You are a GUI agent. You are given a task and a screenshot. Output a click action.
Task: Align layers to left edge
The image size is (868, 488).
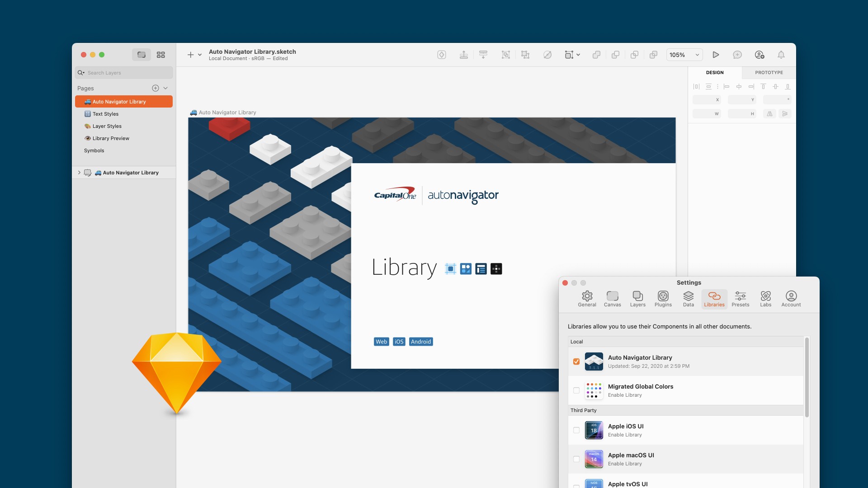(726, 86)
